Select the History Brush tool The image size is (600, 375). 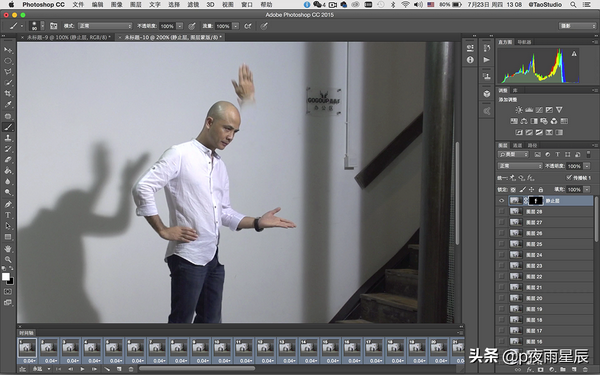[x=8, y=148]
